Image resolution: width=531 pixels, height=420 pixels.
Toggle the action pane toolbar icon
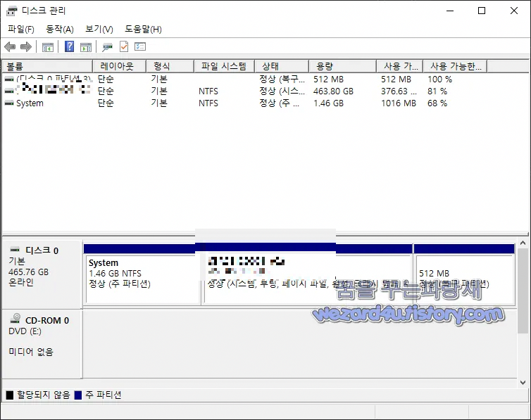(x=86, y=47)
